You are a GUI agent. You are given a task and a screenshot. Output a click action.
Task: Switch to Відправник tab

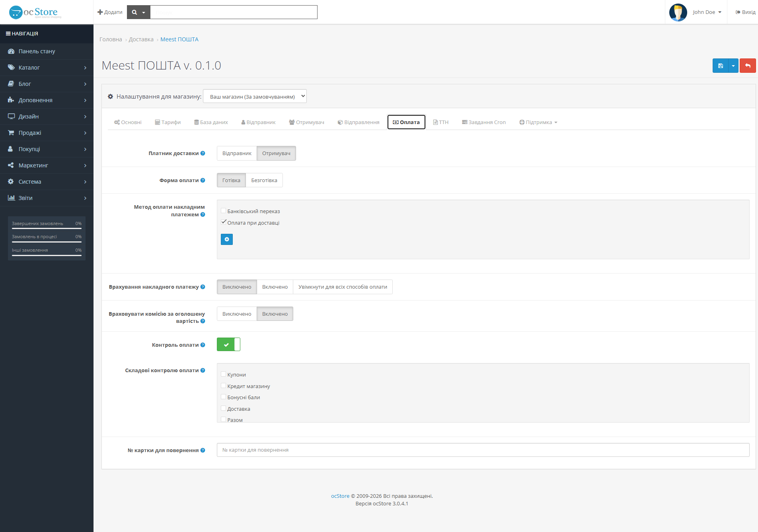258,122
